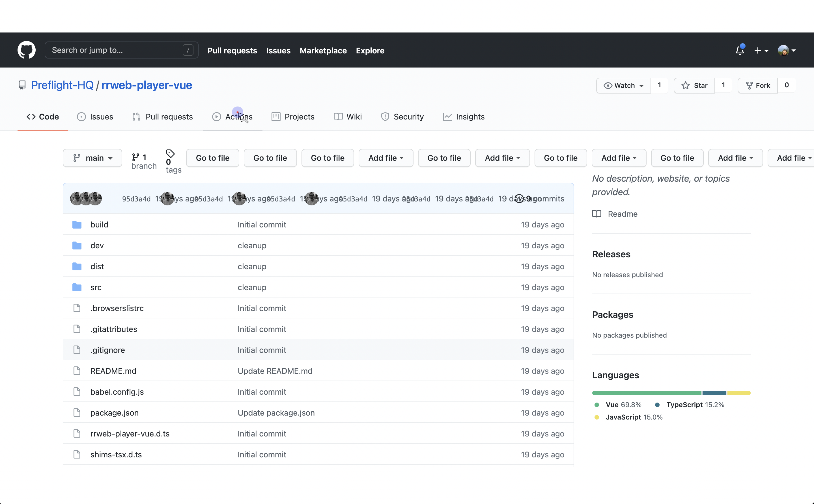
Task: Open the Insights graph icon
Action: pyautogui.click(x=447, y=117)
